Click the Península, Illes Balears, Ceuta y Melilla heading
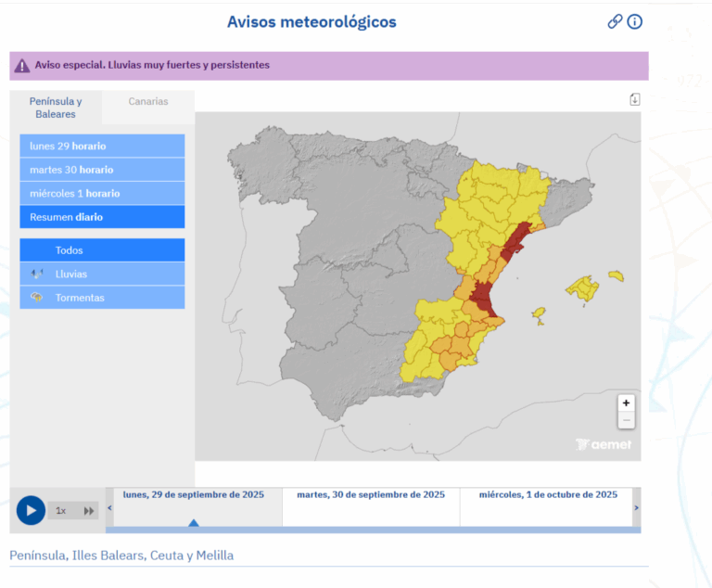This screenshot has height=588, width=712. (x=121, y=556)
